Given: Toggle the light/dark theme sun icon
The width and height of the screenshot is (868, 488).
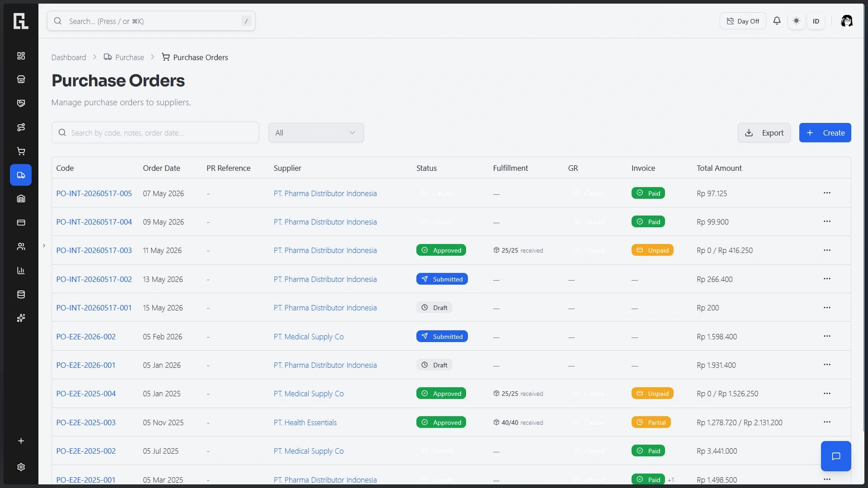Looking at the screenshot, I should point(797,21).
